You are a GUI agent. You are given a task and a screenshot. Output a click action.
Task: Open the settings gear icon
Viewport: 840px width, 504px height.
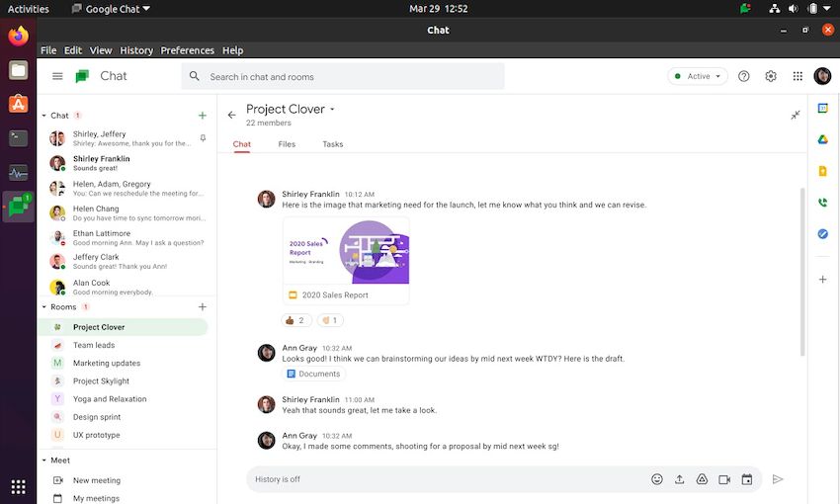(771, 76)
